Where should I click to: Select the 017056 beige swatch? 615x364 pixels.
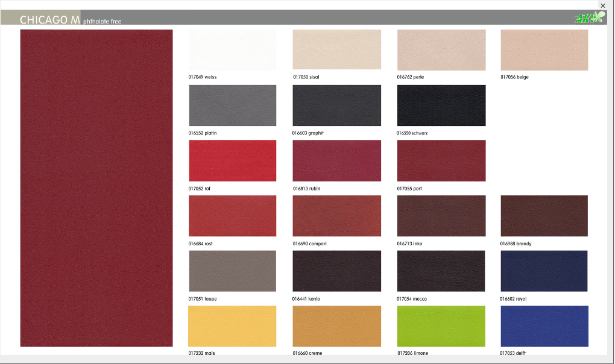(x=544, y=50)
